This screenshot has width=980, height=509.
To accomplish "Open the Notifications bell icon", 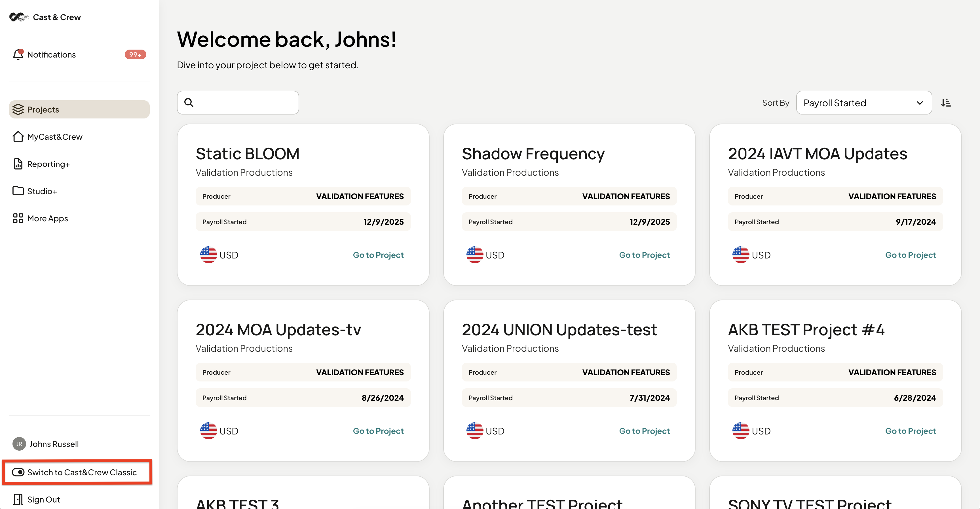I will [x=18, y=54].
